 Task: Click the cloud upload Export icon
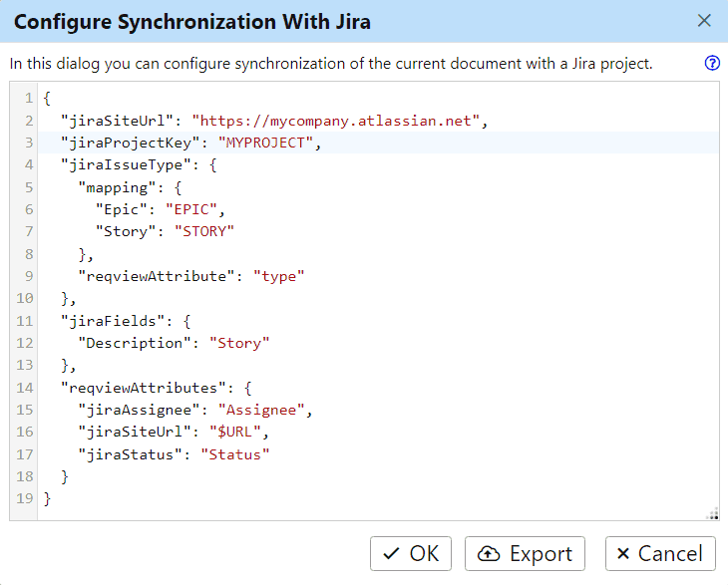click(490, 554)
